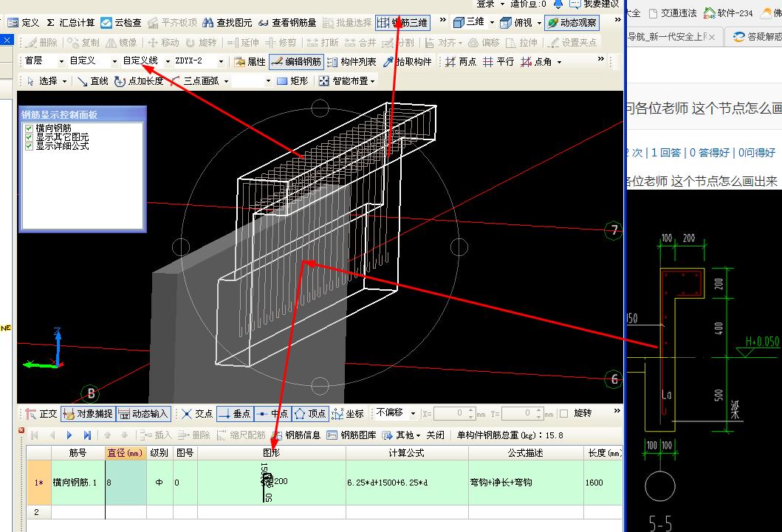Check the 旋转 rotate checkbox
782x532 pixels.
[564, 413]
